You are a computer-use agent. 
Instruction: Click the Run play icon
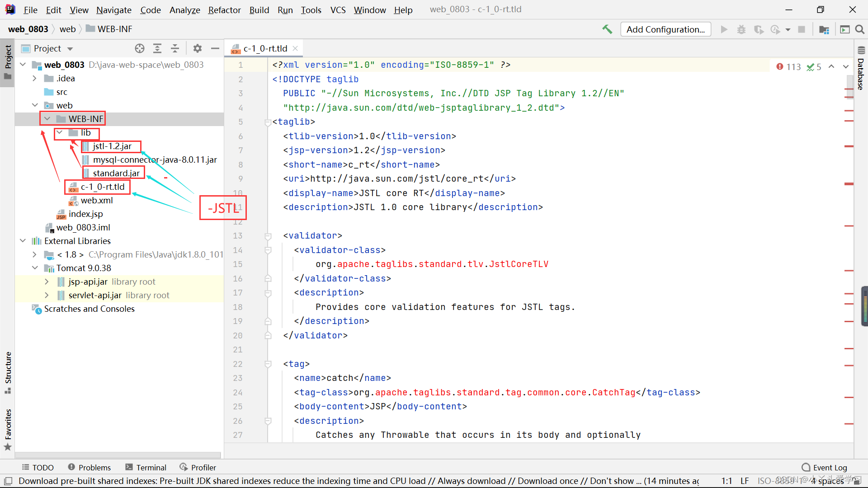tap(724, 29)
